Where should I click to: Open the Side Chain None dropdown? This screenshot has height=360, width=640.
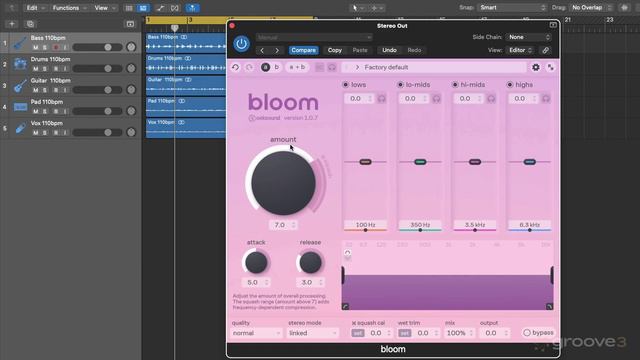click(529, 37)
